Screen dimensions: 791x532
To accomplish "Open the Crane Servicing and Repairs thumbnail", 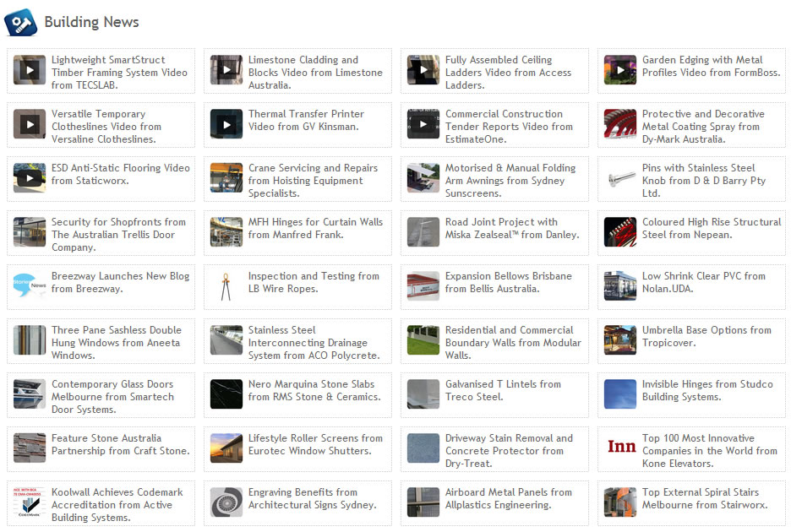I will [x=226, y=178].
